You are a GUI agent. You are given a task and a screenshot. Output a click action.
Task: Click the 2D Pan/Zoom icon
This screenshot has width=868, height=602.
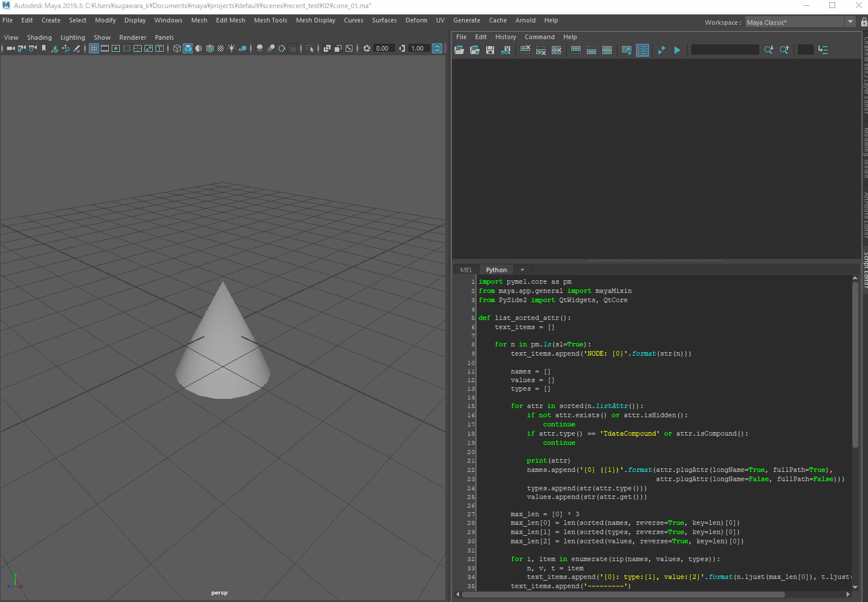66,48
